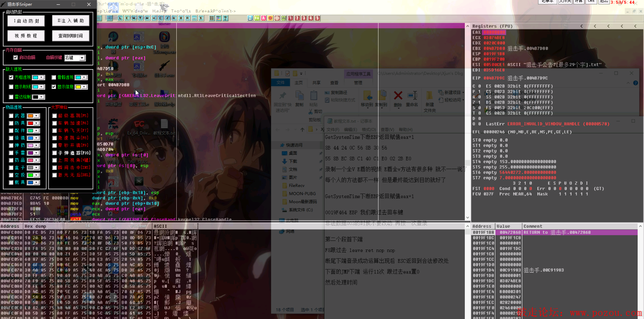Screen dimensions: 644x319
Task: Check the 超级高跳[F5] checkbox
Action: (55, 116)
